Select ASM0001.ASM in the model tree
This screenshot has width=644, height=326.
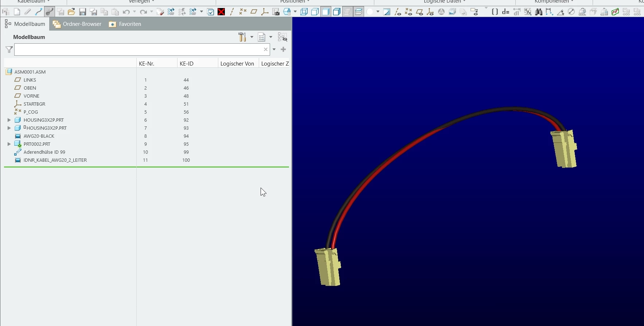[30, 72]
